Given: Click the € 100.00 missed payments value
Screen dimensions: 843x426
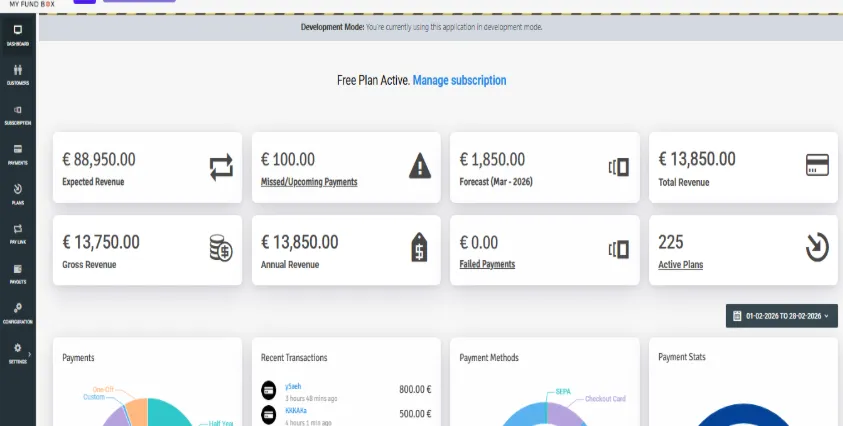Looking at the screenshot, I should (x=288, y=159).
